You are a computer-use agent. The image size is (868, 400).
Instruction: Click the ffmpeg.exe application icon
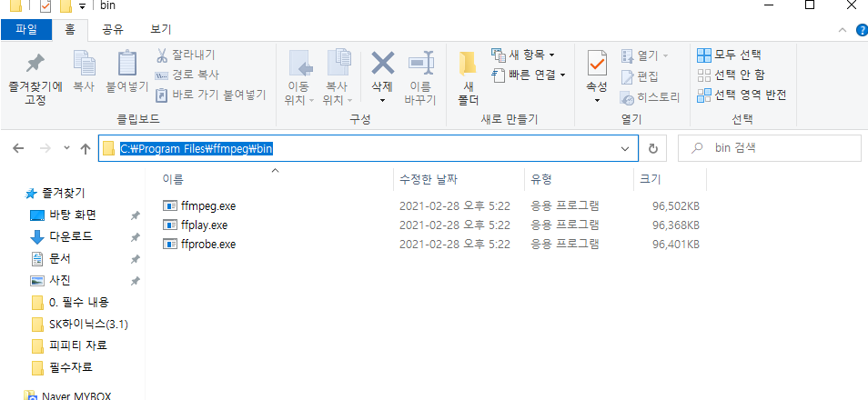click(169, 206)
